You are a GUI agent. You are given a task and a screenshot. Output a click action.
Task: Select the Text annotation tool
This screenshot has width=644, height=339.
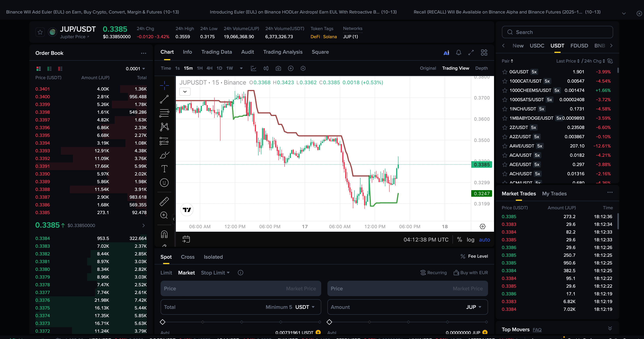coord(164,169)
